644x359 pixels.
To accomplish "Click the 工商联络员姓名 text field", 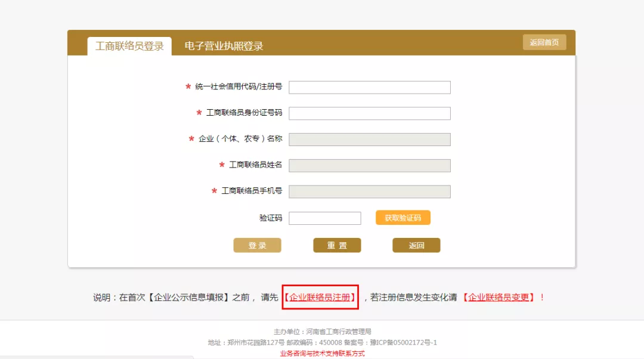I will (369, 166).
